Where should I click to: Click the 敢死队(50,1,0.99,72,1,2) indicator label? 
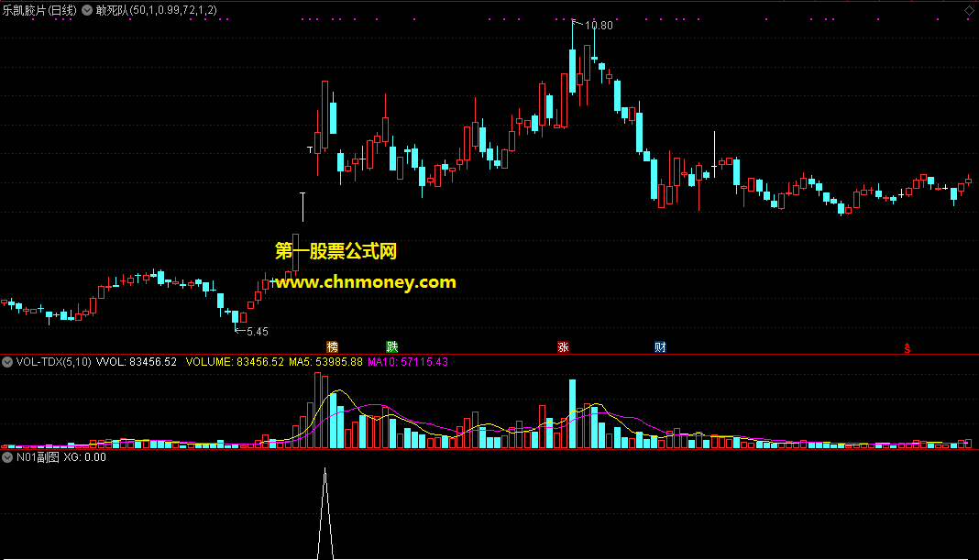[156, 10]
